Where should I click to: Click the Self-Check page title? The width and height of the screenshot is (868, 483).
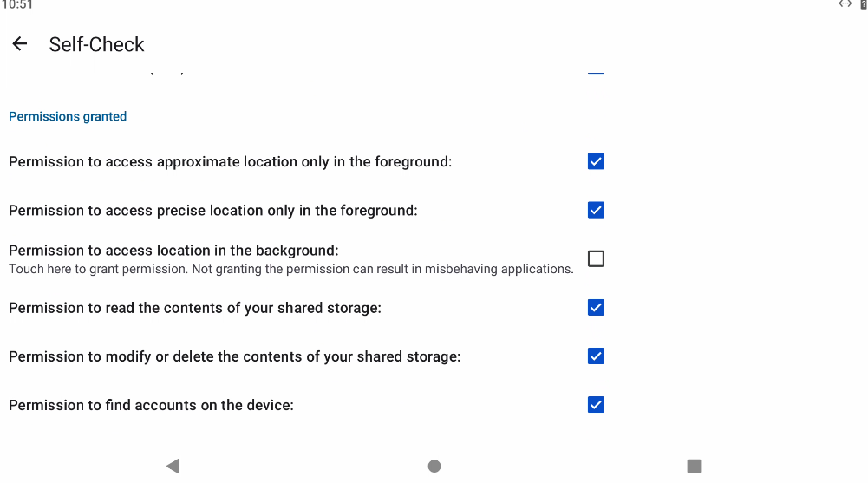click(96, 44)
